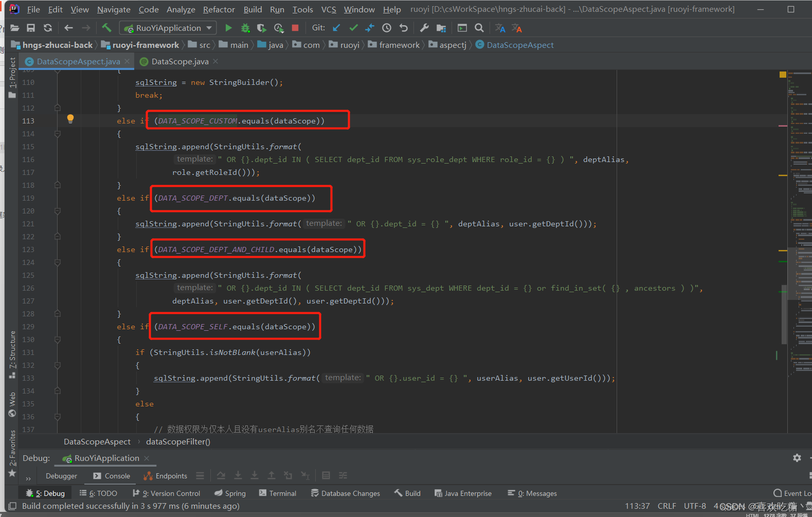Click Evaluate Expression calculator icon
The image size is (812, 517).
coord(326,475)
